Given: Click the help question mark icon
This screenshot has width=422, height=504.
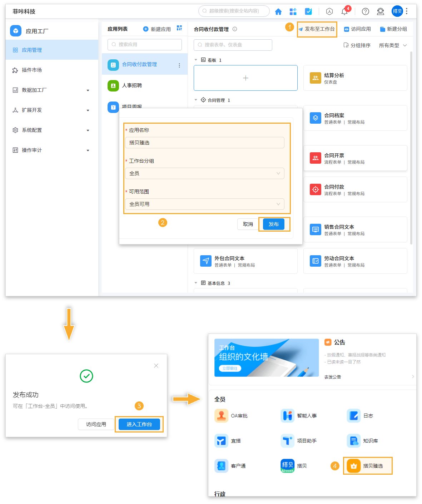Looking at the screenshot, I should coord(365,11).
